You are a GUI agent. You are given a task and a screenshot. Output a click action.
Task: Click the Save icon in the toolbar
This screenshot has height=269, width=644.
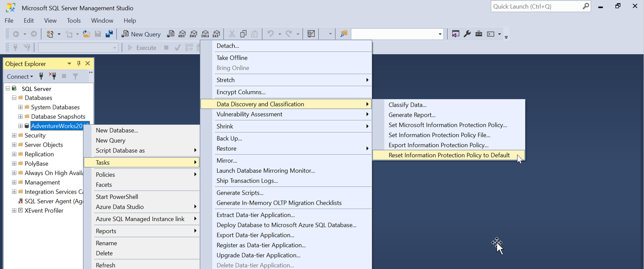tap(98, 34)
